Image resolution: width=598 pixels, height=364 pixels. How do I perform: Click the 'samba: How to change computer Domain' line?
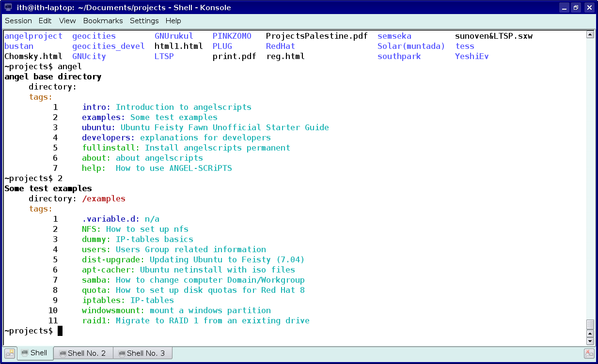click(193, 280)
